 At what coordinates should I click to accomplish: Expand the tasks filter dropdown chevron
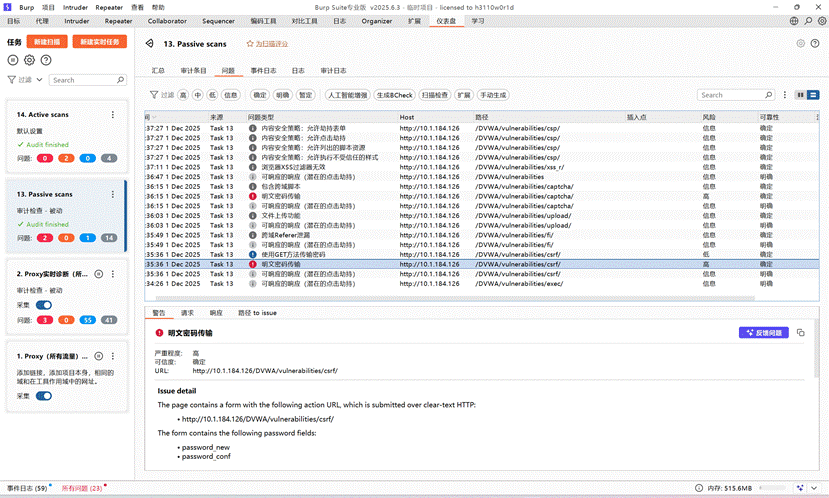coord(39,80)
